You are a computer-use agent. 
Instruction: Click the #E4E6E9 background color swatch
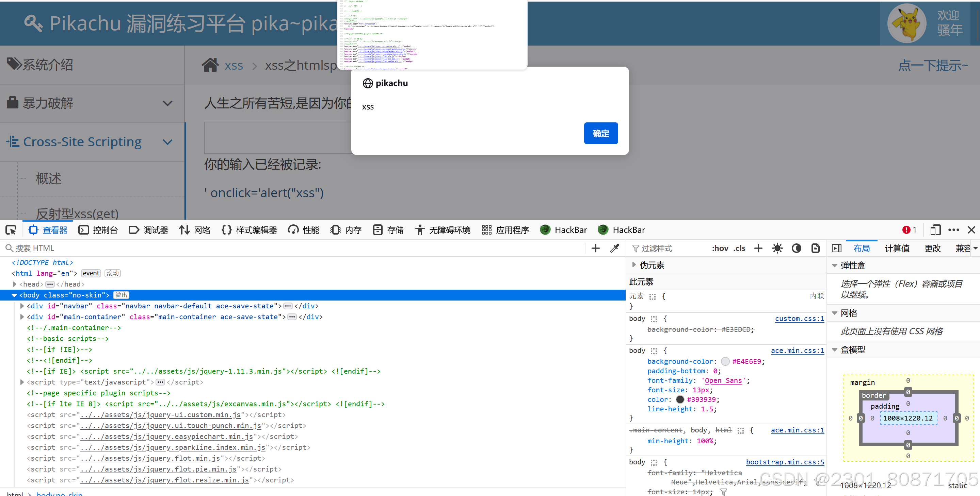coord(725,361)
